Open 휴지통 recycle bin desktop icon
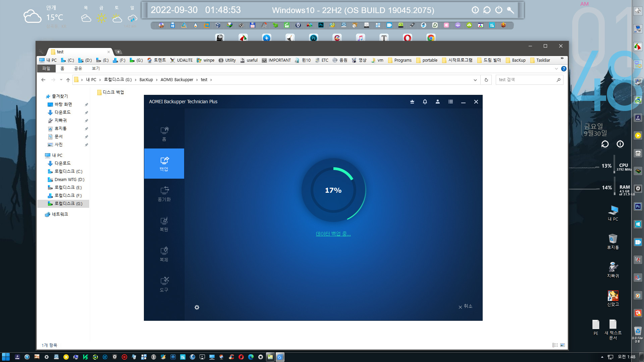This screenshot has width=644, height=362. [613, 242]
